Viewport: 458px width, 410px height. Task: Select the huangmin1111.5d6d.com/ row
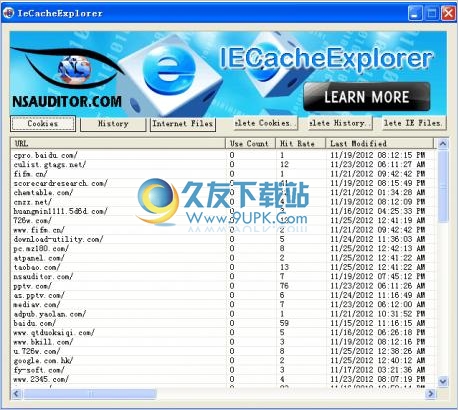pyautogui.click(x=223, y=211)
